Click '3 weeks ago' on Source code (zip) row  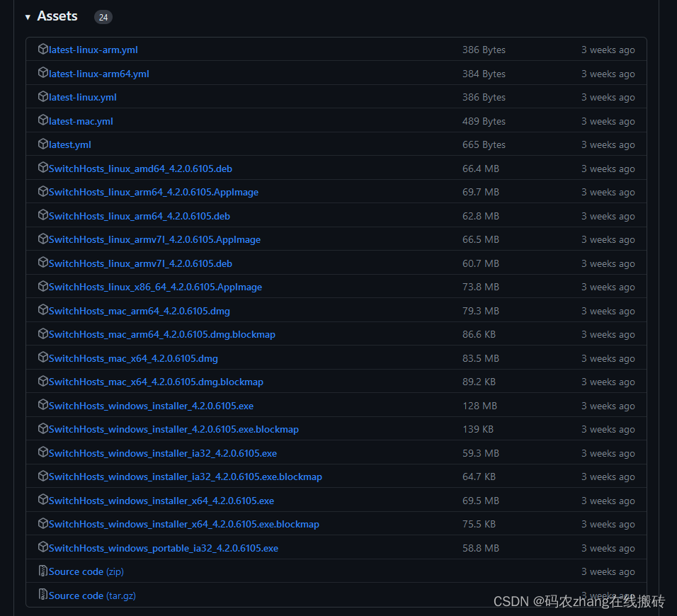(608, 572)
